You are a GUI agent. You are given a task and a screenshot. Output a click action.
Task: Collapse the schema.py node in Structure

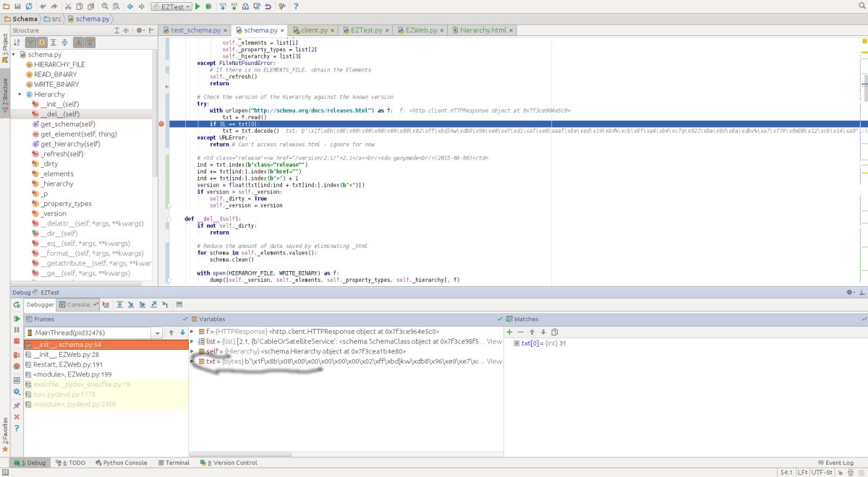[x=14, y=54]
